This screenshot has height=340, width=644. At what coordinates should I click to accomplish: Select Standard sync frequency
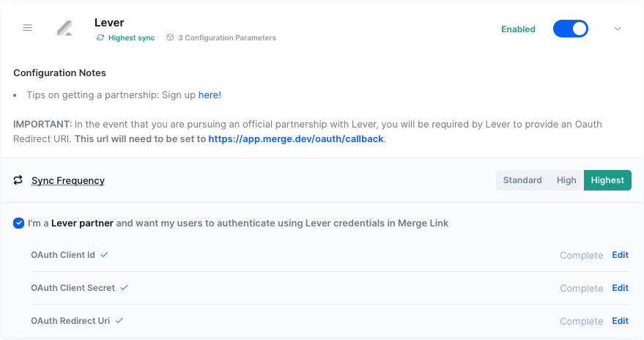pos(522,180)
